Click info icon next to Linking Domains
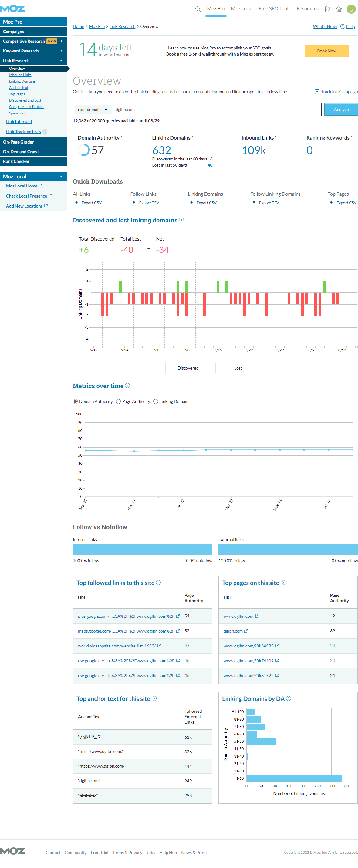 coord(192,136)
